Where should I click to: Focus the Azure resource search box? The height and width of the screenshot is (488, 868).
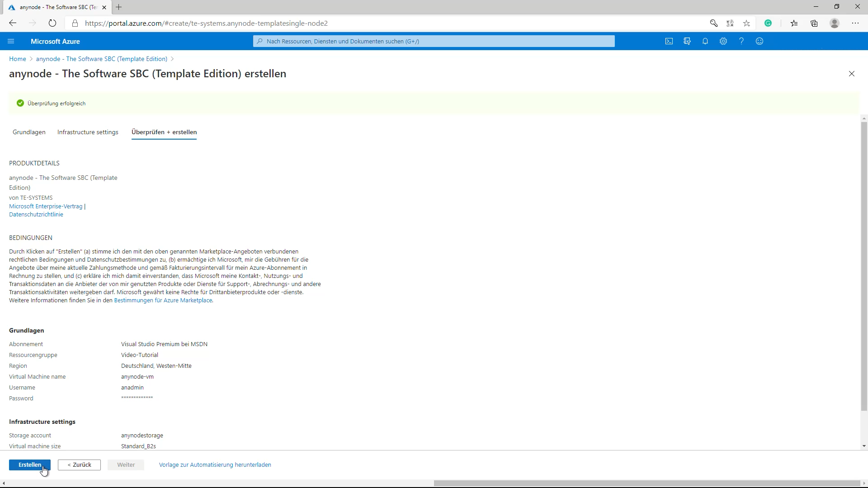pos(434,41)
